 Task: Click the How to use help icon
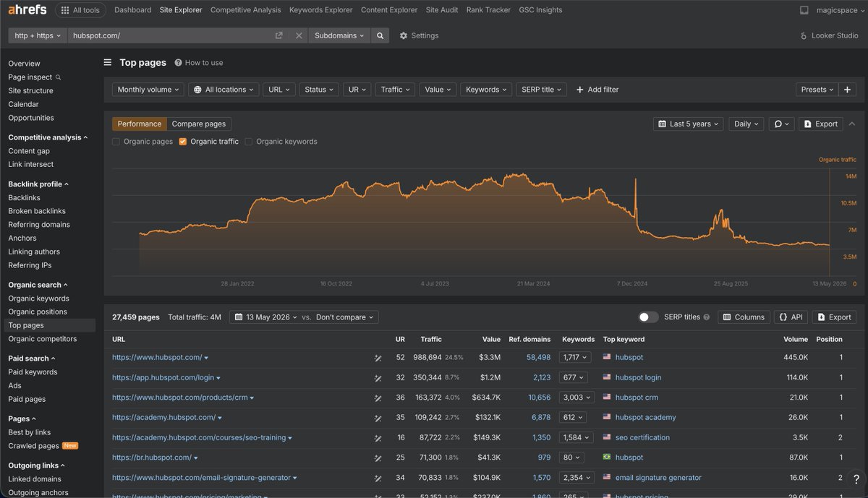point(178,63)
